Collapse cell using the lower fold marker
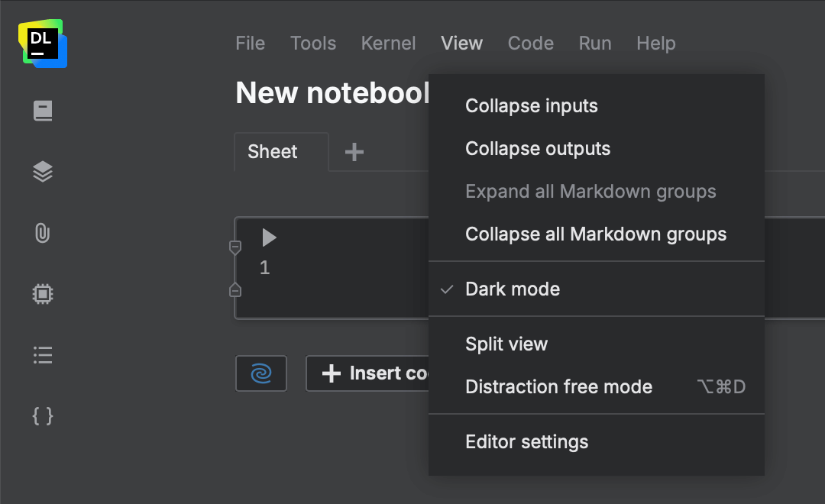This screenshot has height=504, width=825. (235, 290)
